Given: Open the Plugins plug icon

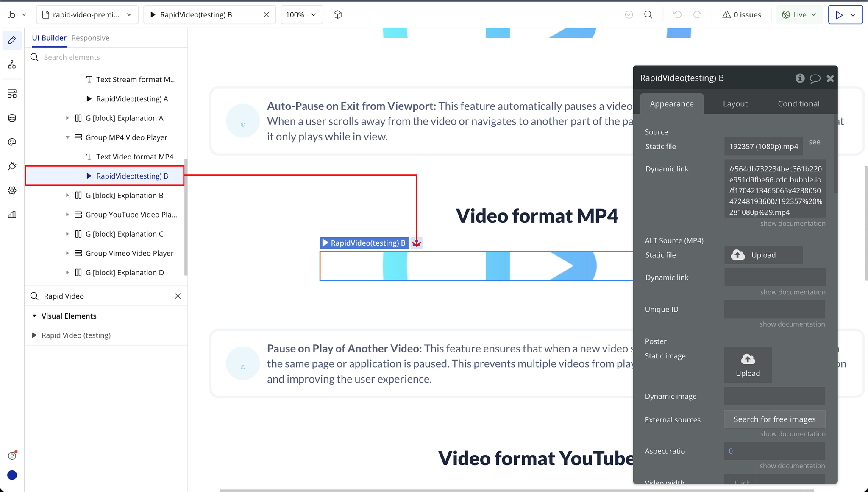Looking at the screenshot, I should 12,166.
